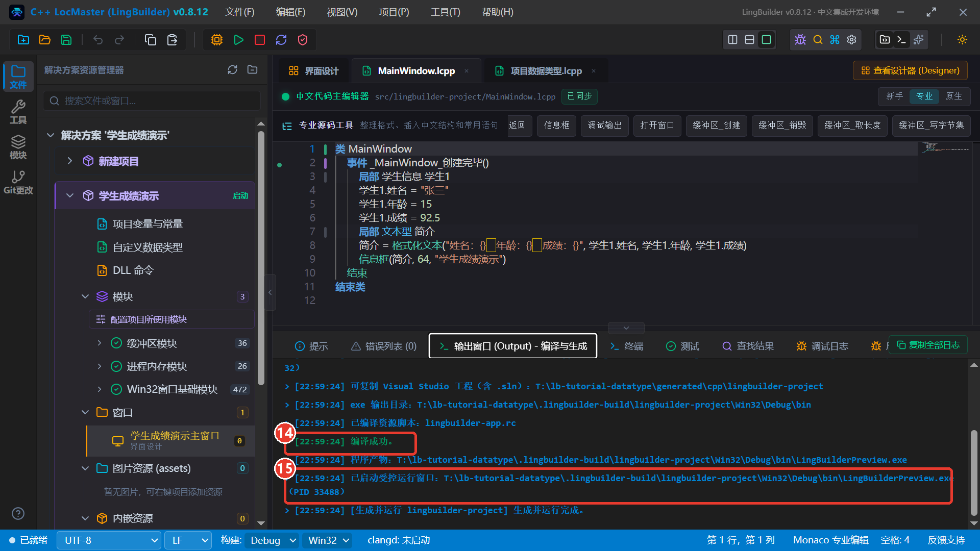
Task: Click the red shield check icon
Action: coord(303,40)
